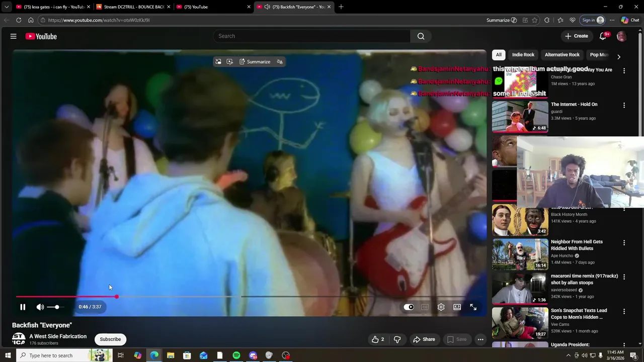Open options for The Internet Hold On
644x362 pixels.
click(x=624, y=105)
